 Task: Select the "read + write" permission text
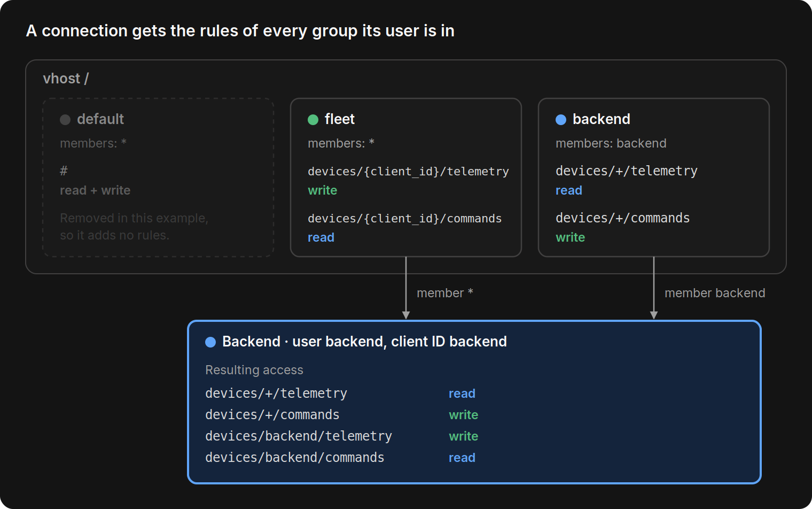[95, 190]
